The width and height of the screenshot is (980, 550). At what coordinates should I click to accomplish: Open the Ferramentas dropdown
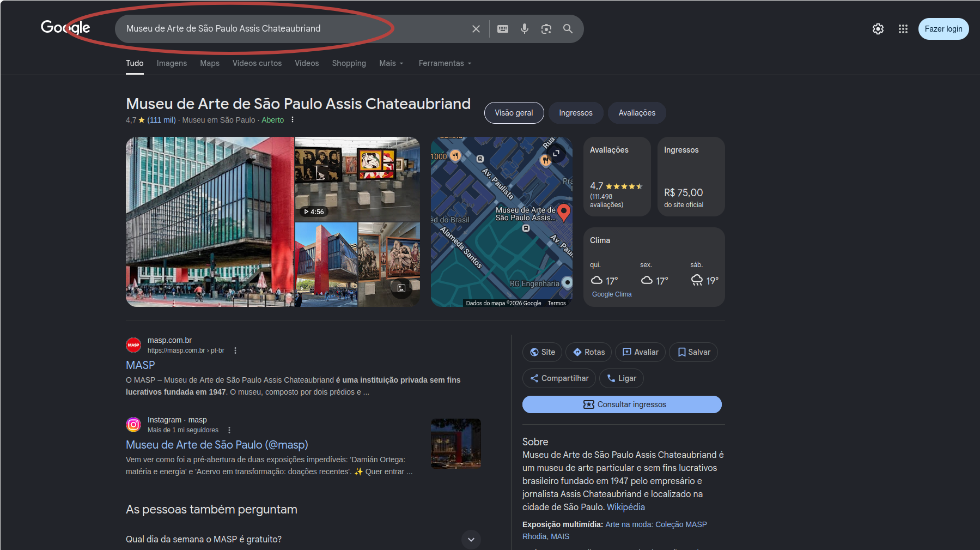click(445, 63)
